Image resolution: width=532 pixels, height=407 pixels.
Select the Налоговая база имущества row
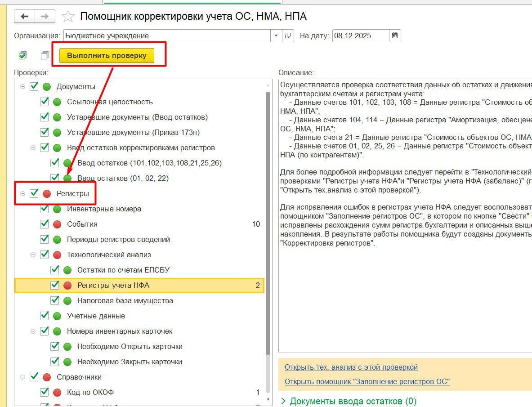click(139, 300)
